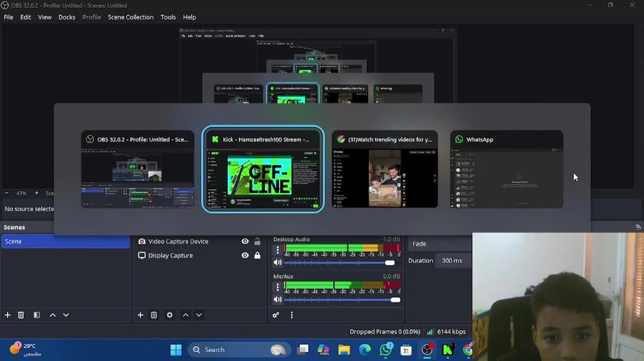Screen dimensions: 644x361
Task: Open Mic/Aux options menu dots
Action: tap(277, 287)
